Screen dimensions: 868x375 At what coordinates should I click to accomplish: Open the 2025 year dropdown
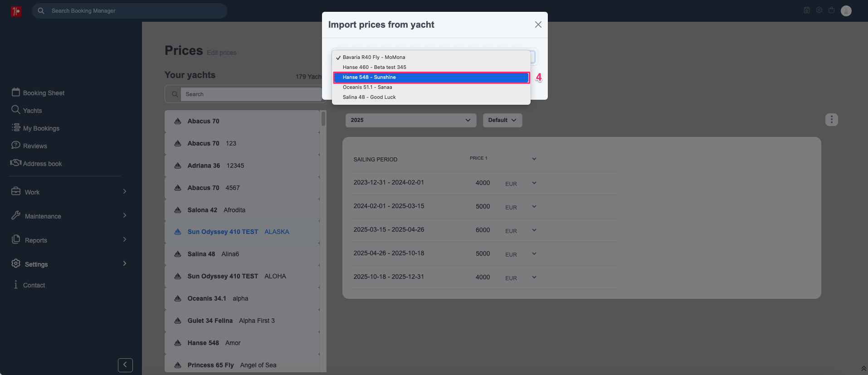pyautogui.click(x=411, y=120)
